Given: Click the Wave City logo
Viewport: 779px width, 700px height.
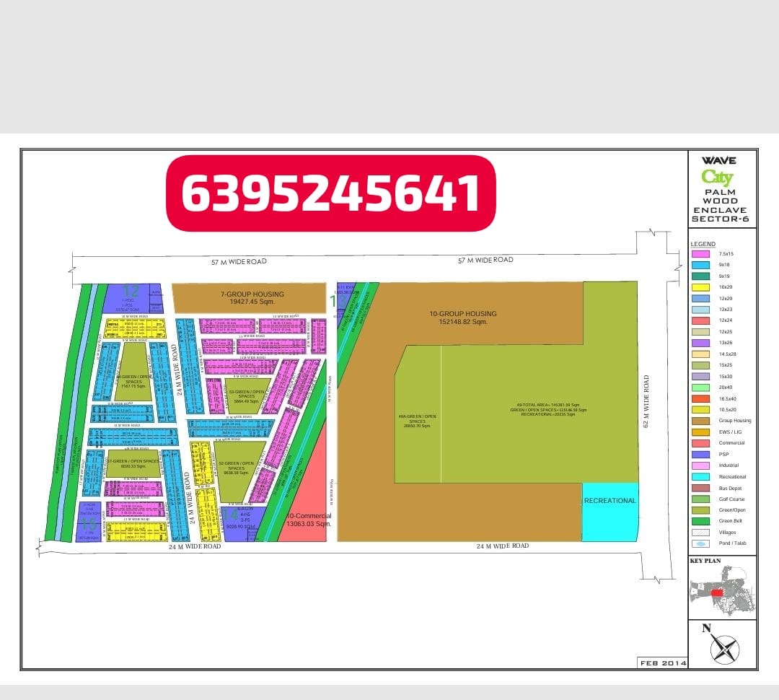Looking at the screenshot, I should pyautogui.click(x=718, y=171).
